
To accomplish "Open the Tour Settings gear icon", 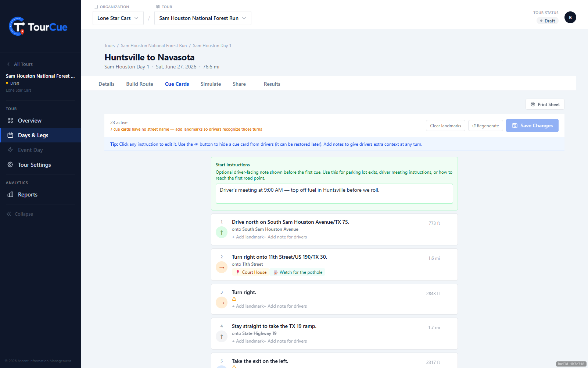I will tap(10, 164).
